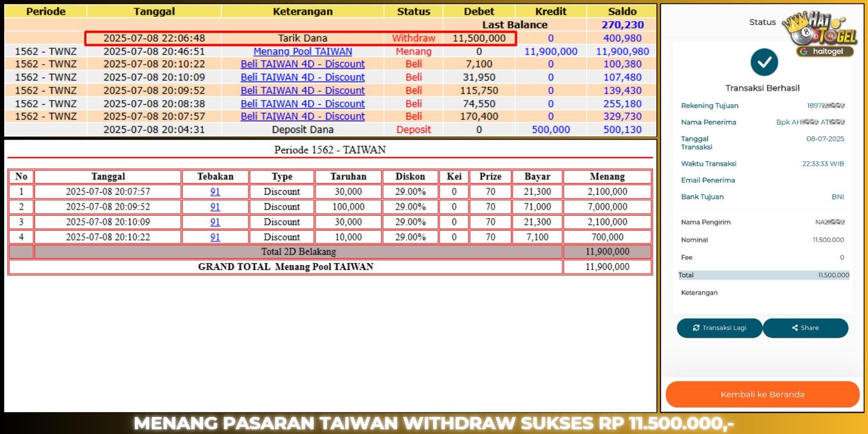This screenshot has height=434, width=868.
Task: Click the checkmark success icon
Action: (764, 62)
